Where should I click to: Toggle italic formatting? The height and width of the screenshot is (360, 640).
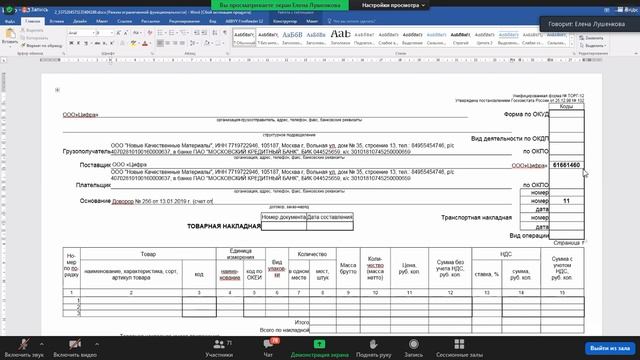[x=78, y=43]
